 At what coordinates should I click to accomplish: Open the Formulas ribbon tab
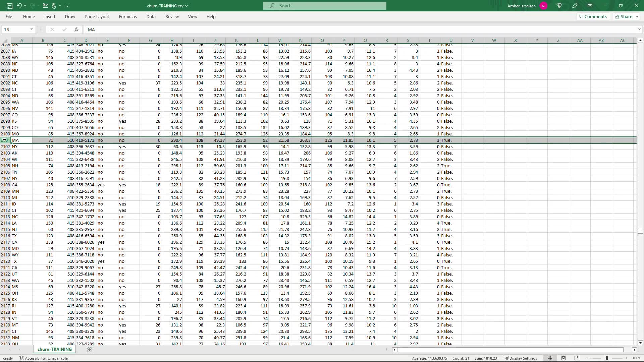pos(128,16)
